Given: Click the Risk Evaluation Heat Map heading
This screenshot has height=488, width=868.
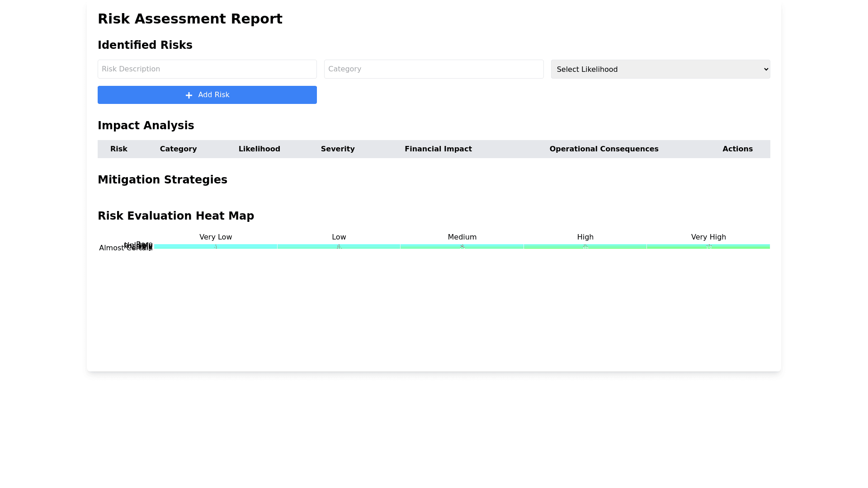Looking at the screenshot, I should (176, 216).
